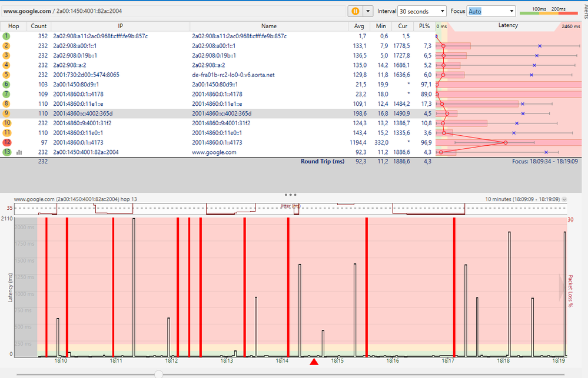Screen dimensions: 588x378
Task: Select hop 4 orange circle icon
Action: click(x=6, y=65)
